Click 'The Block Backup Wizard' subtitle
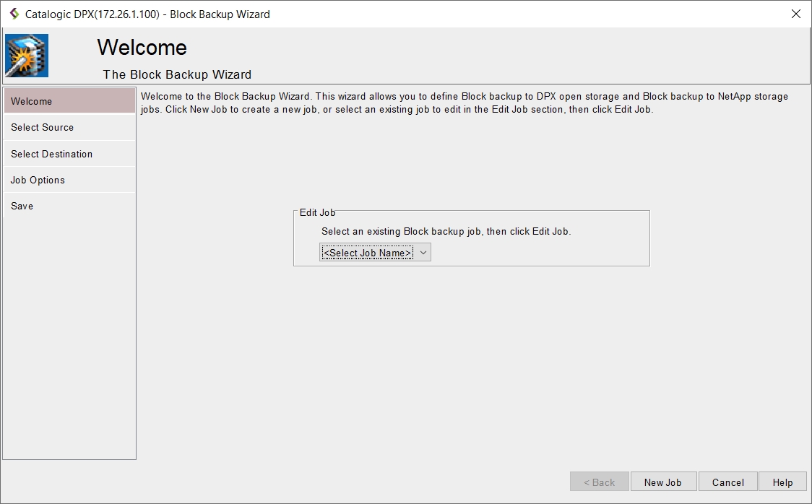The width and height of the screenshot is (812, 504). coord(177,74)
